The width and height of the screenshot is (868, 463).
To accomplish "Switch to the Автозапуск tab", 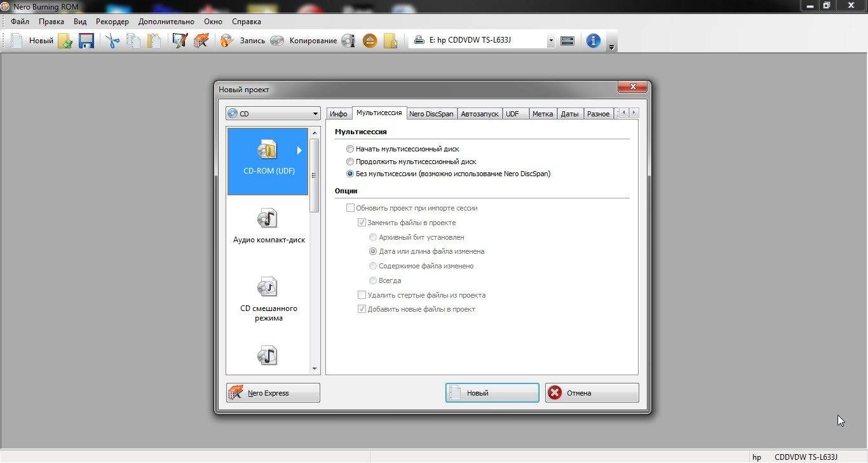I will point(480,114).
